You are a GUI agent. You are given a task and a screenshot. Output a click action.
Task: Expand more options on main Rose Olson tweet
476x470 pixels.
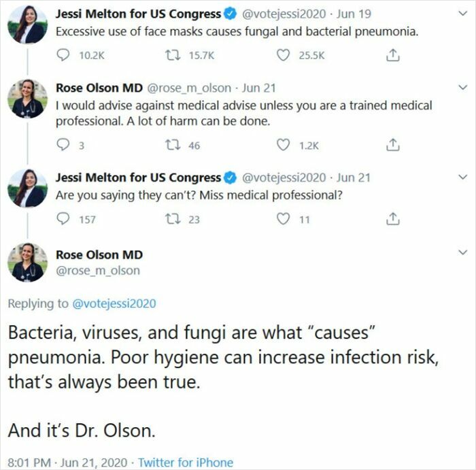462,252
